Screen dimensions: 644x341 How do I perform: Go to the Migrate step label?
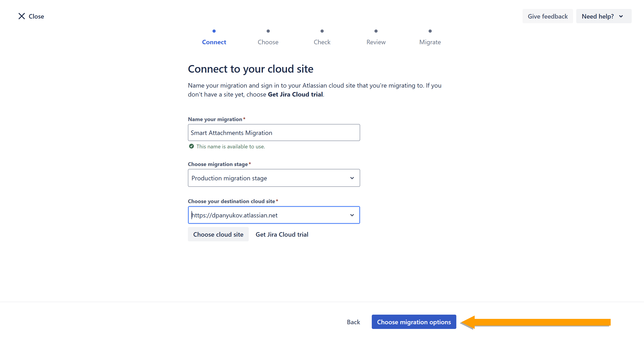(x=430, y=42)
